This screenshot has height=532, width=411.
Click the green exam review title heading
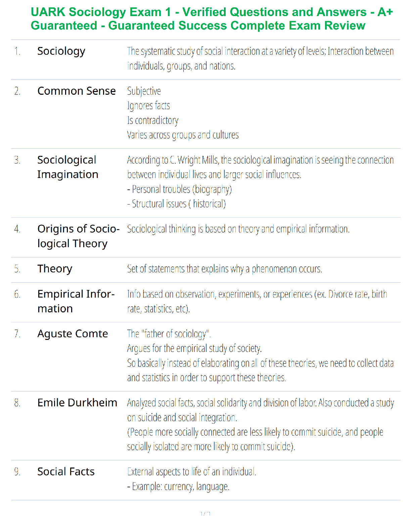(212, 19)
